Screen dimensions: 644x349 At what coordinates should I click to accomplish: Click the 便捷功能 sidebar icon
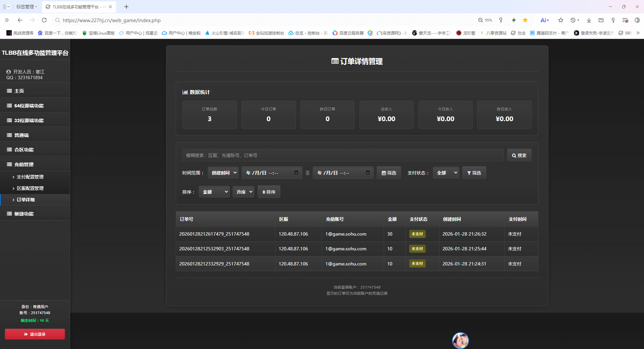point(9,213)
